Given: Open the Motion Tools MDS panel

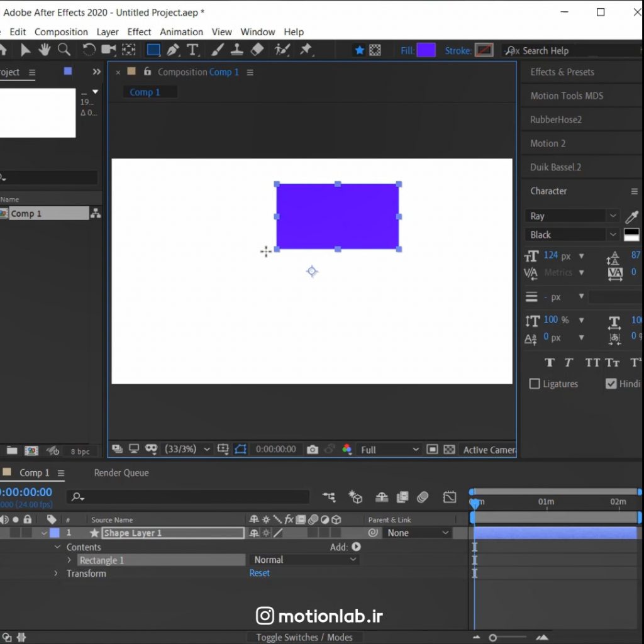Looking at the screenshot, I should point(567,96).
